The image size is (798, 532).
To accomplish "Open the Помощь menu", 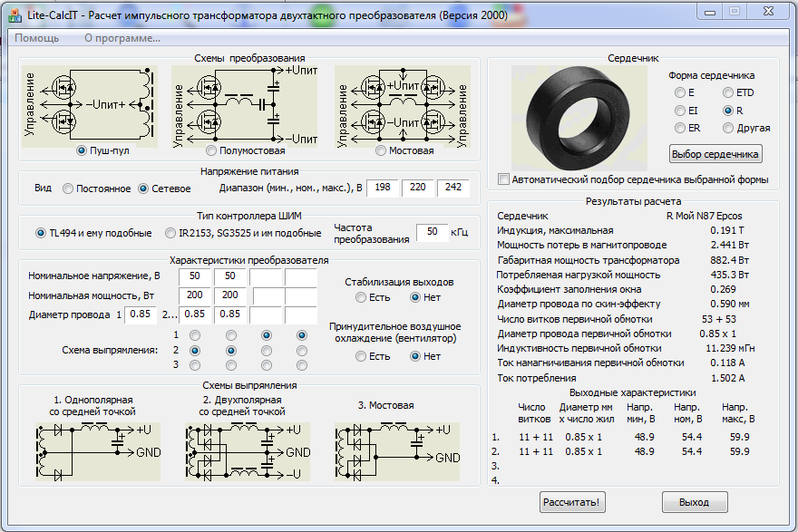I will [37, 38].
